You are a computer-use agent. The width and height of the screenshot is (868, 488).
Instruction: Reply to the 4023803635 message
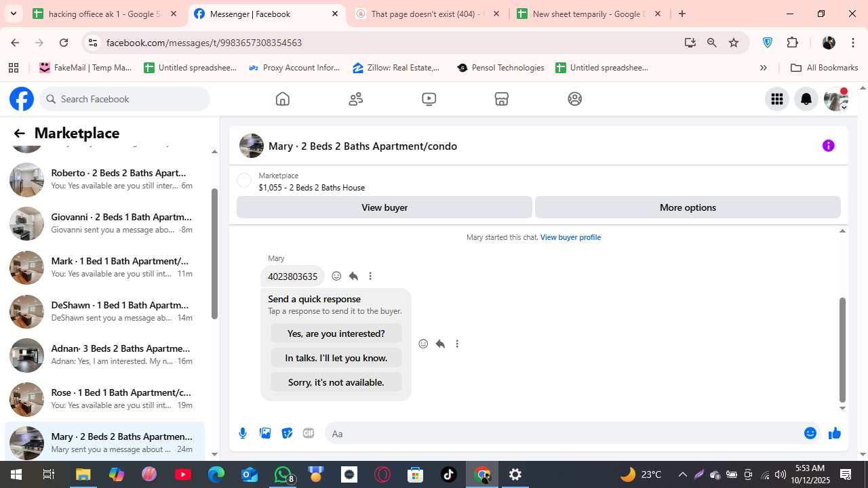click(x=353, y=276)
